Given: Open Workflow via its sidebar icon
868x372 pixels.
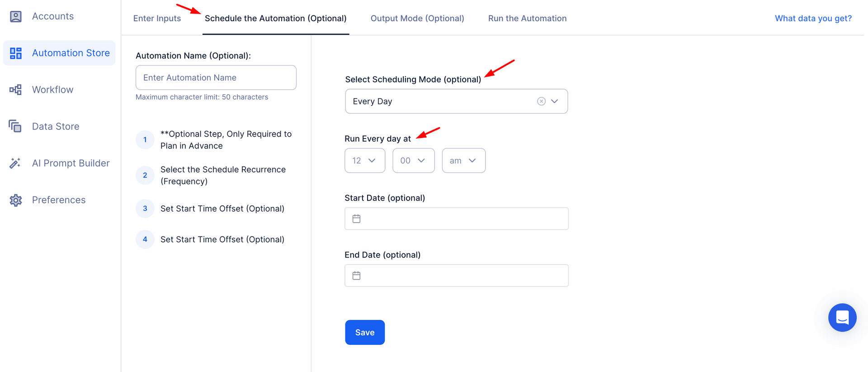Looking at the screenshot, I should coord(16,90).
